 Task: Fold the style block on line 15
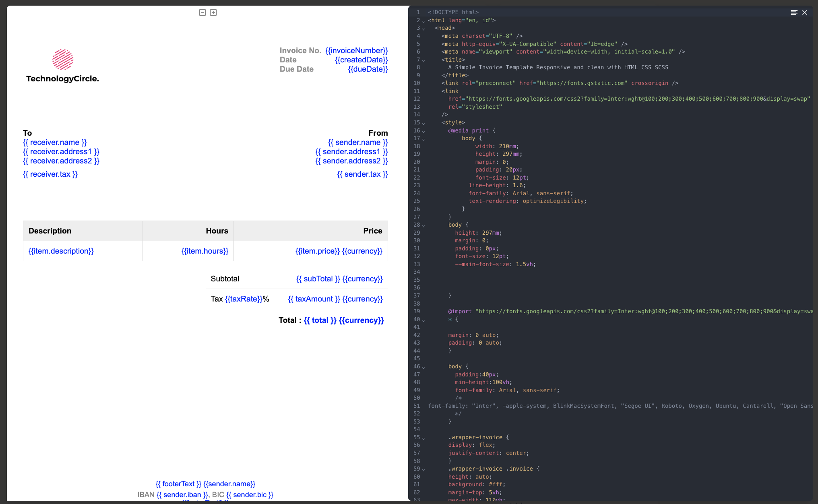[x=423, y=123]
